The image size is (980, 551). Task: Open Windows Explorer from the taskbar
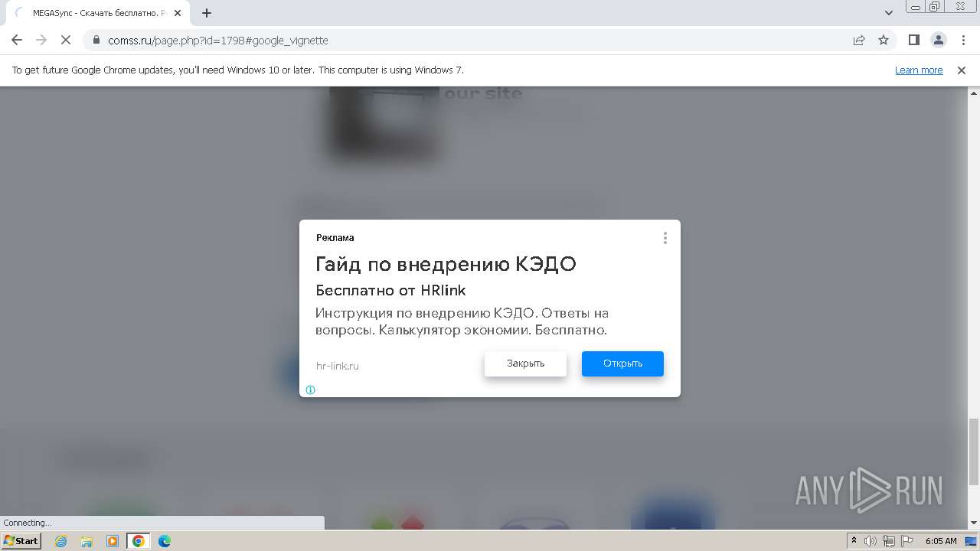(x=87, y=541)
